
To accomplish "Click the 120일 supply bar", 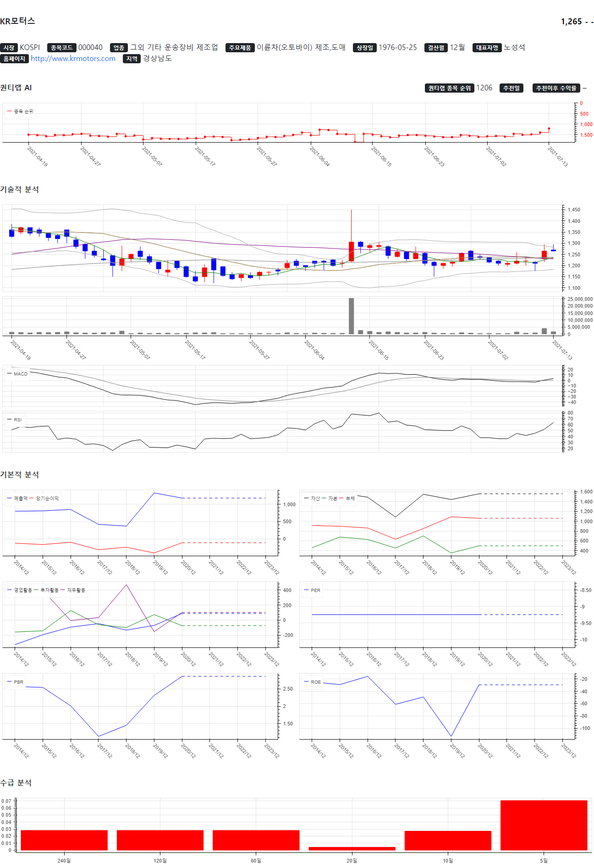I will tap(160, 840).
